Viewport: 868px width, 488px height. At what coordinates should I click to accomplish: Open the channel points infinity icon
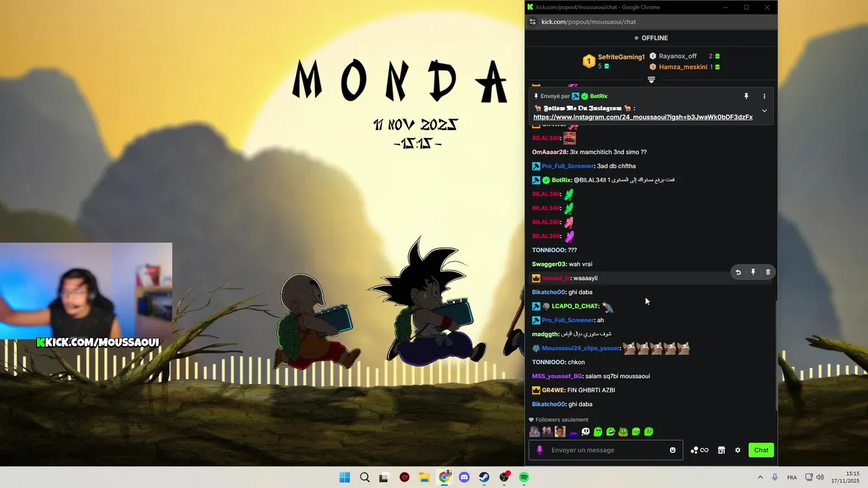704,450
